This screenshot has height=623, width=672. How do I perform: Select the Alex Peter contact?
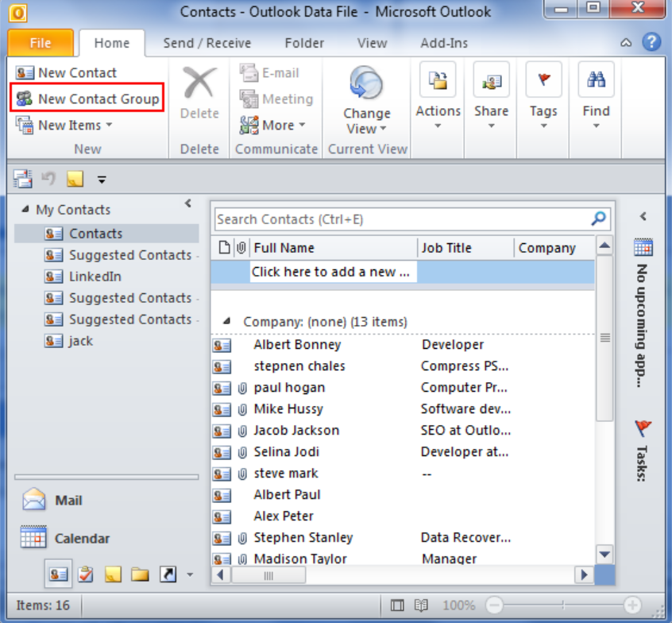point(403,517)
